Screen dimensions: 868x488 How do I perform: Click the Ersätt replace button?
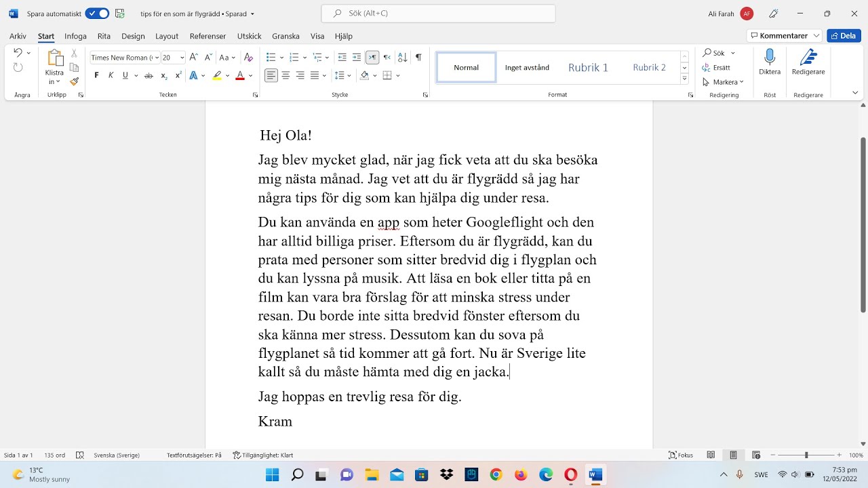tap(717, 68)
